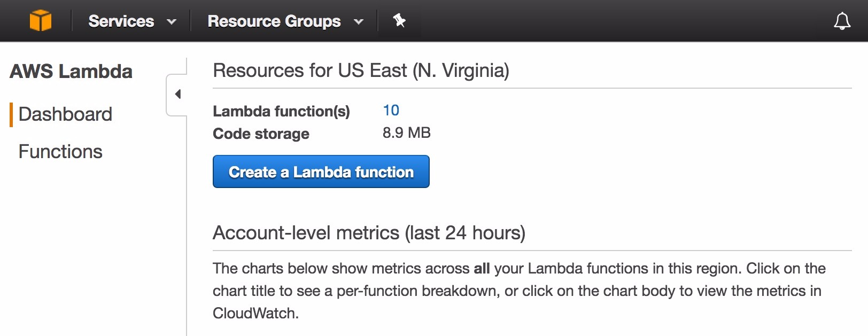The image size is (868, 336).
Task: Click the bold word "all" in the description
Action: coord(482,268)
